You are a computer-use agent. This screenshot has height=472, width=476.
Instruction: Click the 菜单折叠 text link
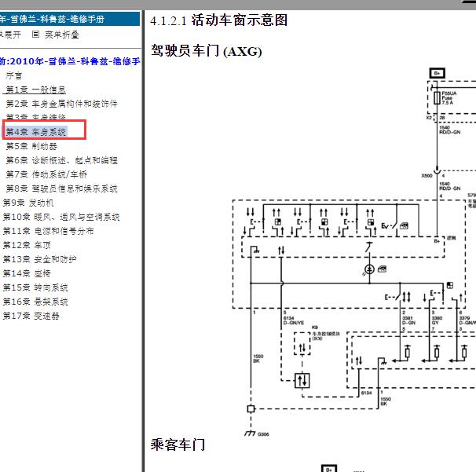(62, 35)
